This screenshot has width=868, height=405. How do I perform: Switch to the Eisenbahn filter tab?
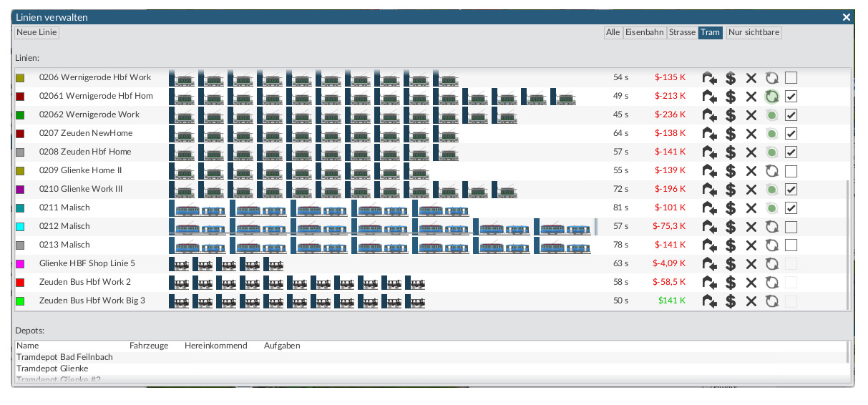[644, 33]
